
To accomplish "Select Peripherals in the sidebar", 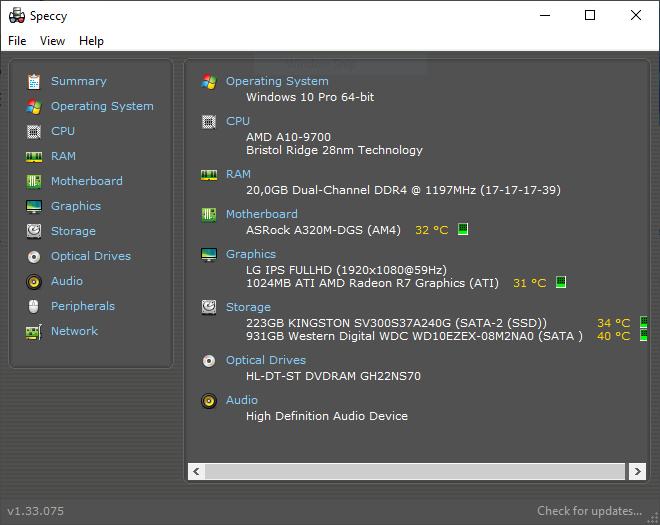I will (83, 306).
